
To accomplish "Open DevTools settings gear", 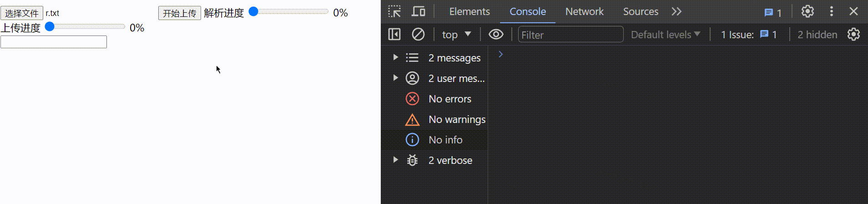I will (807, 11).
